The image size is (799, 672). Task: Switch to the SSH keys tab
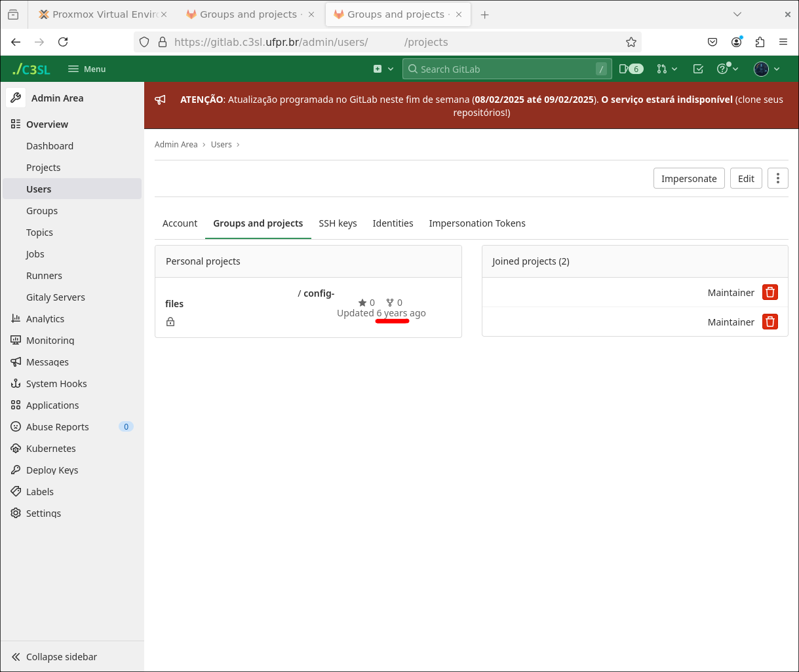pyautogui.click(x=338, y=223)
